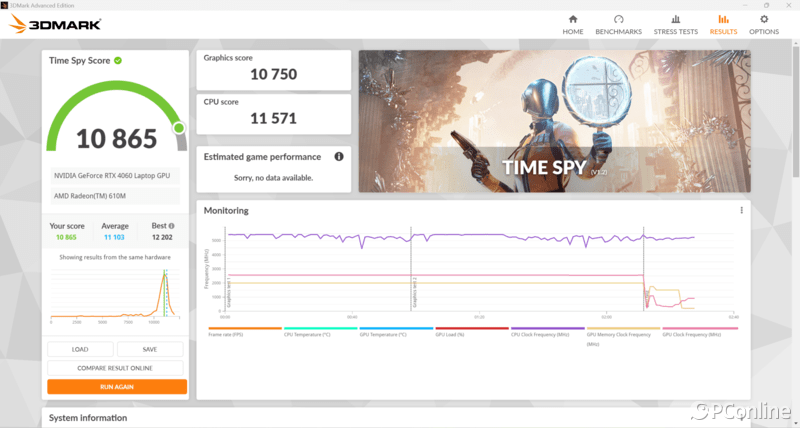Click the RUN AGAIN button
This screenshot has height=428, width=800.
[x=117, y=387]
